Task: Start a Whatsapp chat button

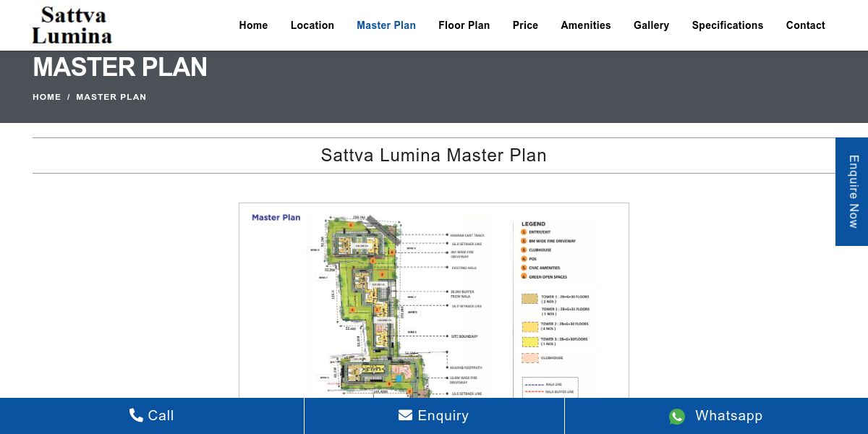Action: pyautogui.click(x=716, y=416)
